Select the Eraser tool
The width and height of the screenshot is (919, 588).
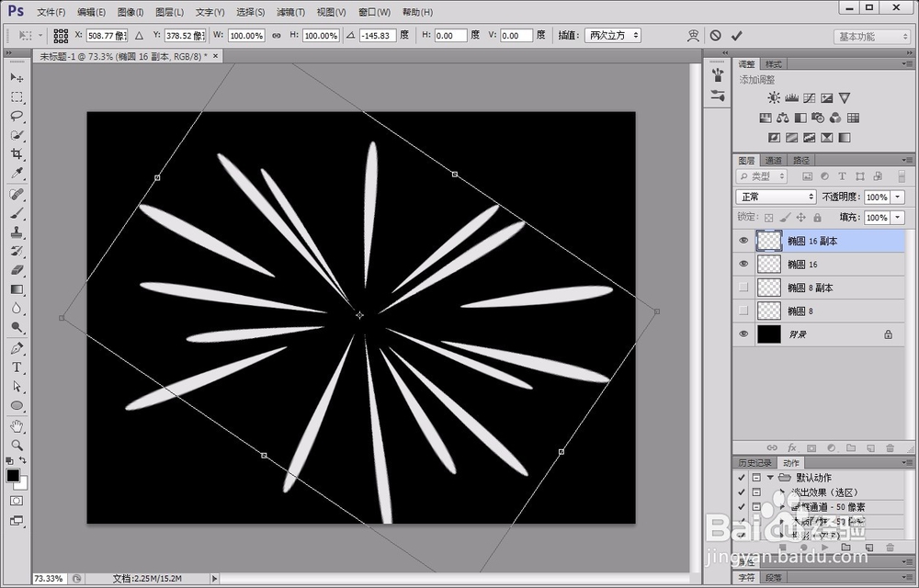17,270
